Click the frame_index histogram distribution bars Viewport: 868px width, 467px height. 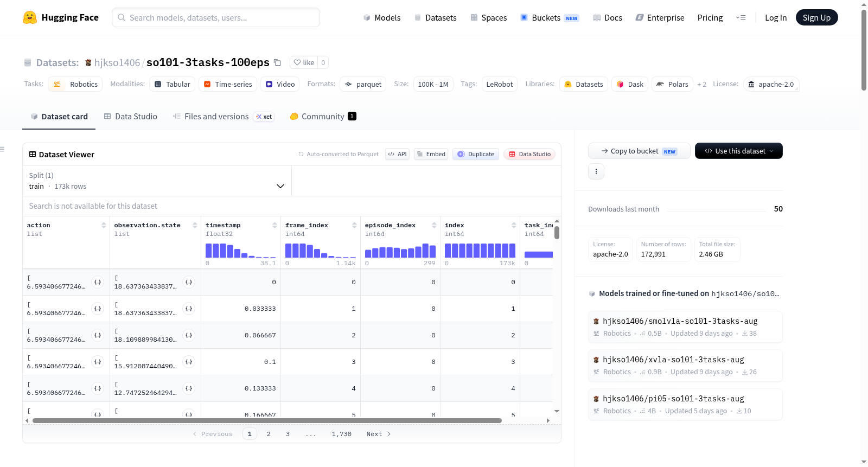pos(321,251)
